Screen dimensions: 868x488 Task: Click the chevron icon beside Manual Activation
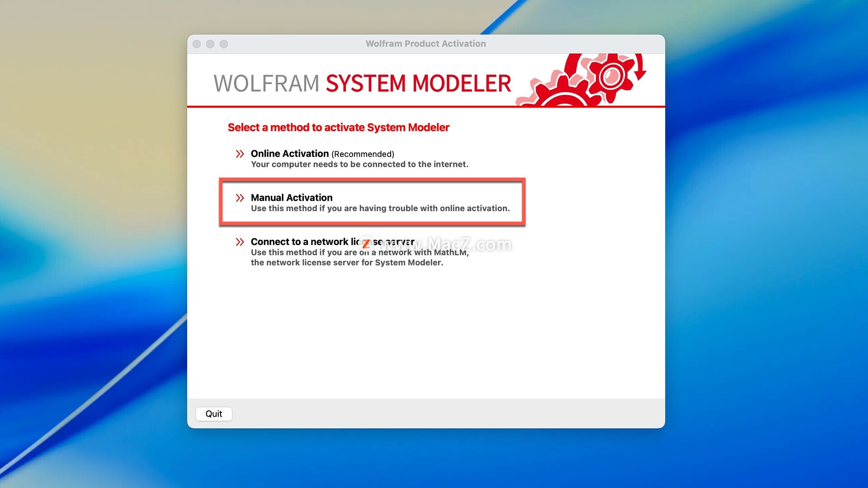(x=240, y=198)
